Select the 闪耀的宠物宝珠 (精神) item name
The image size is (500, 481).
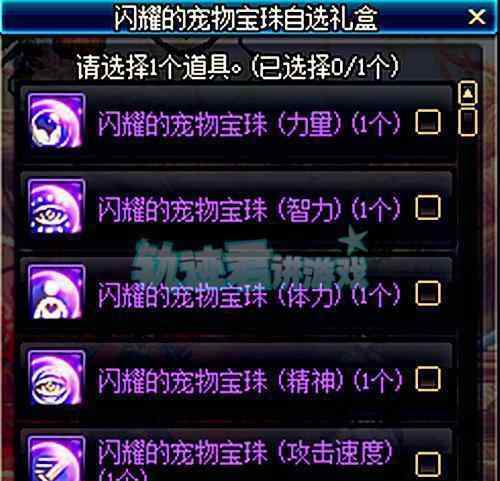(x=249, y=381)
